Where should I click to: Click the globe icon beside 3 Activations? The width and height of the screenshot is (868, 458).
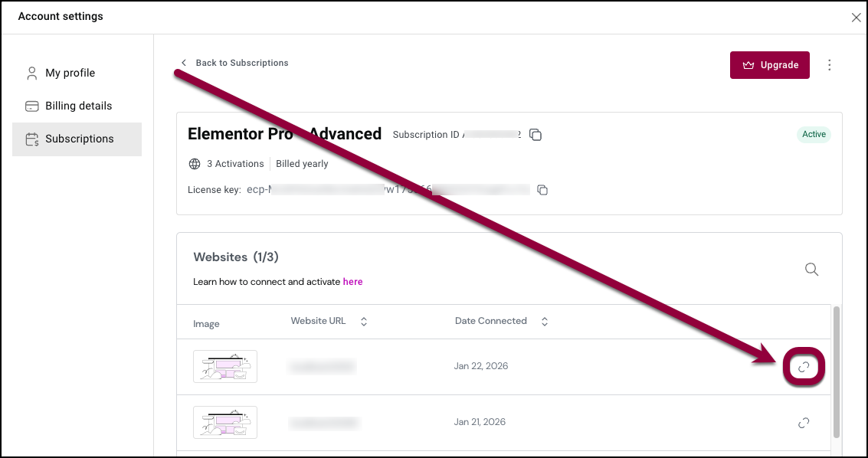(195, 164)
